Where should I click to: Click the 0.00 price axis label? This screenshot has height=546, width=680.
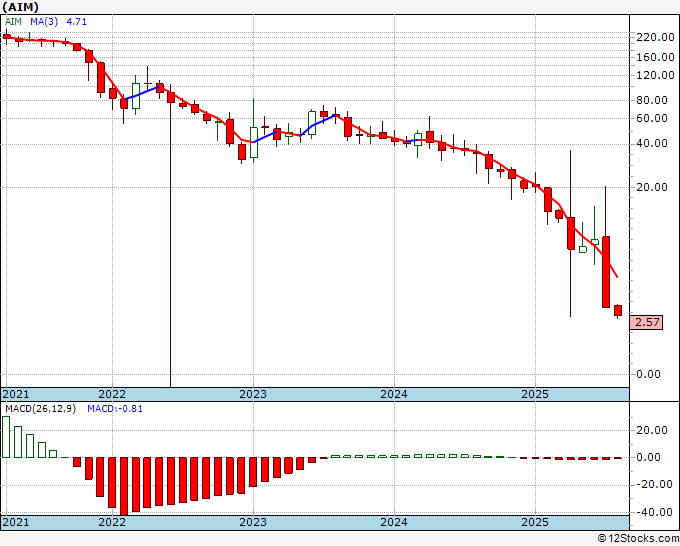pyautogui.click(x=648, y=374)
